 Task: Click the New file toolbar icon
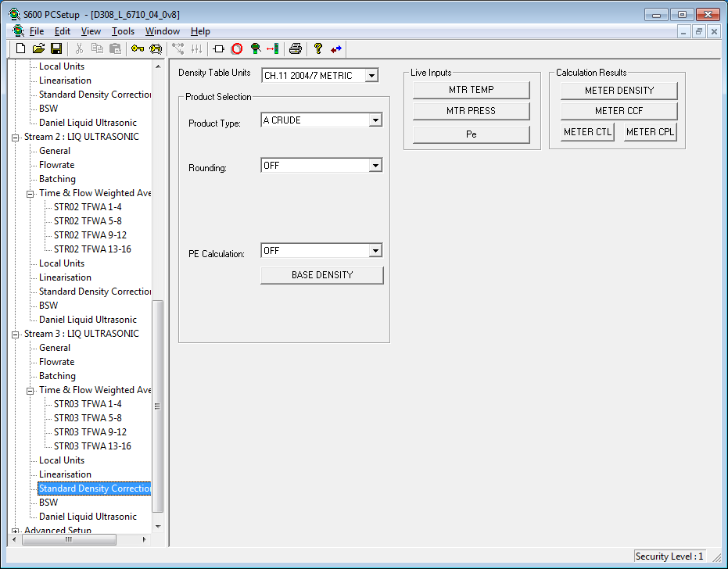[x=21, y=48]
